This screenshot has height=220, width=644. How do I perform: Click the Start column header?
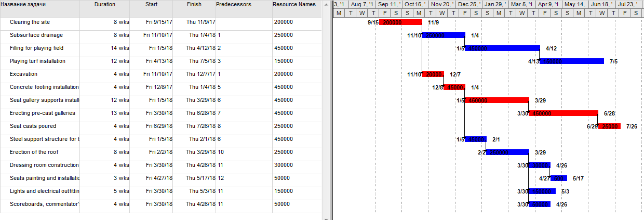[x=151, y=5]
